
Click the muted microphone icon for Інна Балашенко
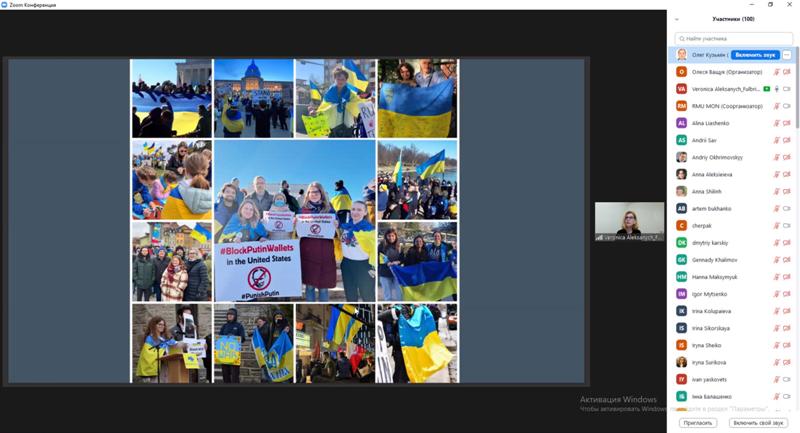coord(777,396)
